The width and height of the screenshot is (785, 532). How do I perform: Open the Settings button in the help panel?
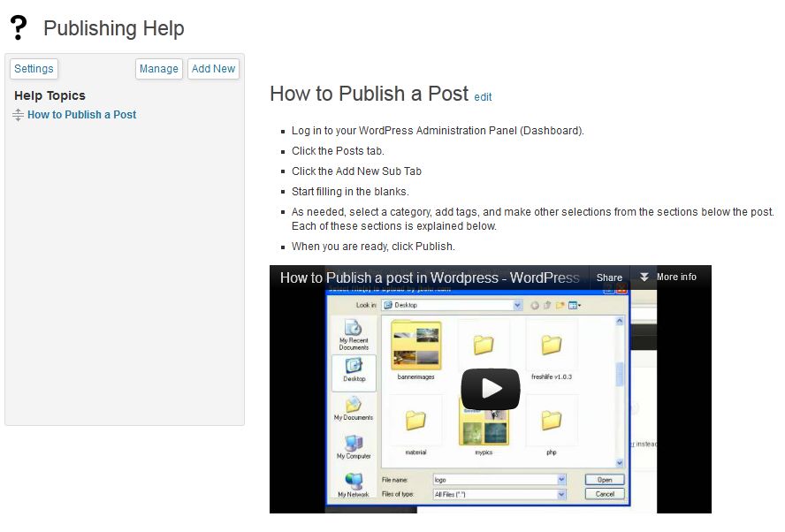tap(34, 69)
